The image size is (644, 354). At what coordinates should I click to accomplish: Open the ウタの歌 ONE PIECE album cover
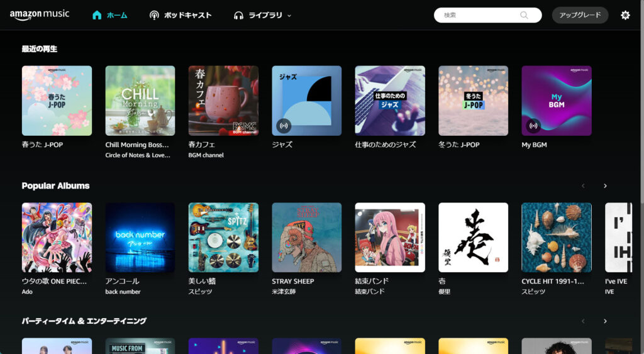[x=57, y=238]
